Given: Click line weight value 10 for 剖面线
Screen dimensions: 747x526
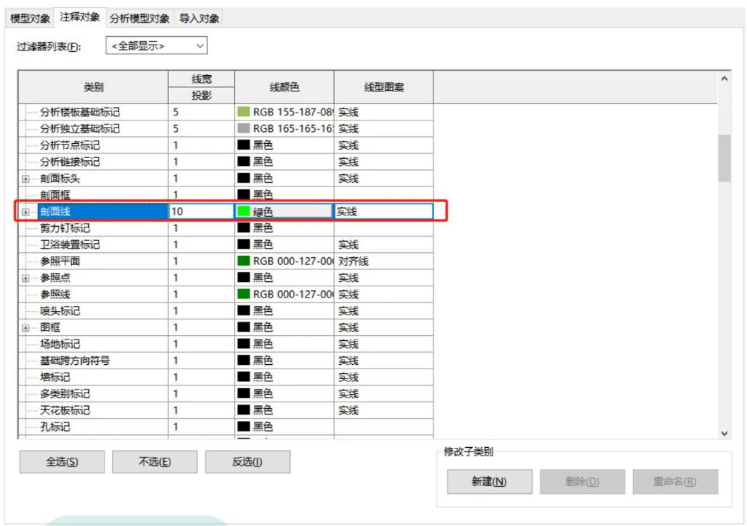Looking at the screenshot, I should 202,211.
